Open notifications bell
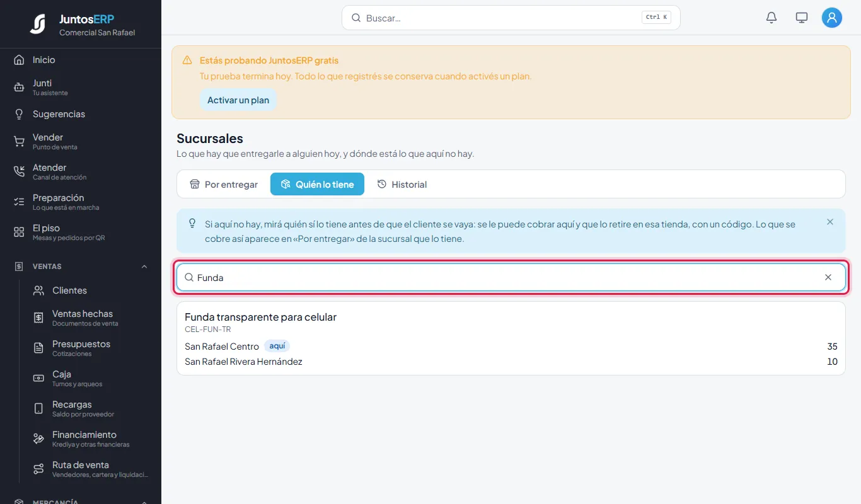The width and height of the screenshot is (861, 504). 771,18
